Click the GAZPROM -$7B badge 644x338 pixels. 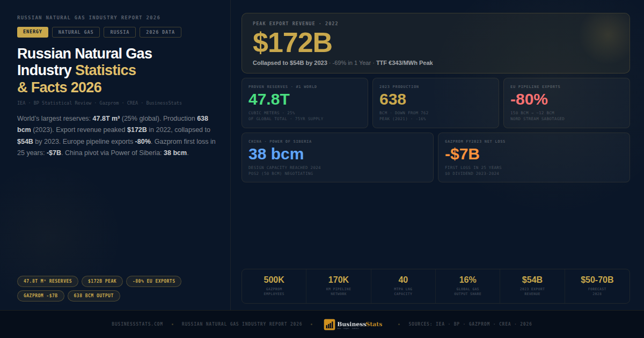pos(40,295)
